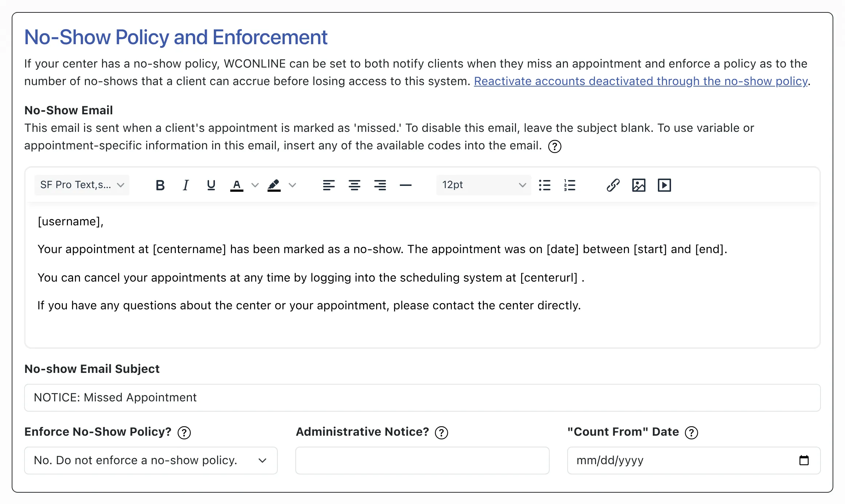Insert a link into the email

point(613,185)
